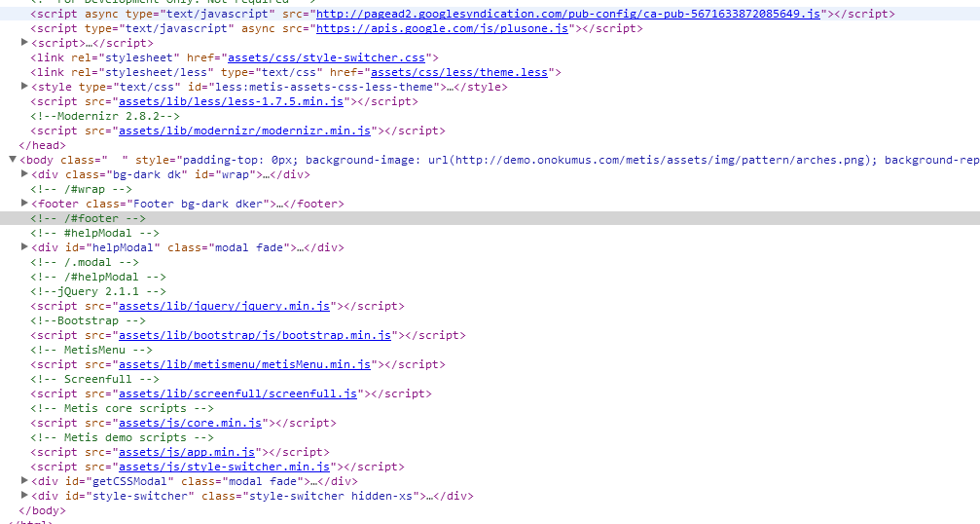Expand the collapsed script element
The width and height of the screenshot is (980, 524).
click(x=24, y=43)
